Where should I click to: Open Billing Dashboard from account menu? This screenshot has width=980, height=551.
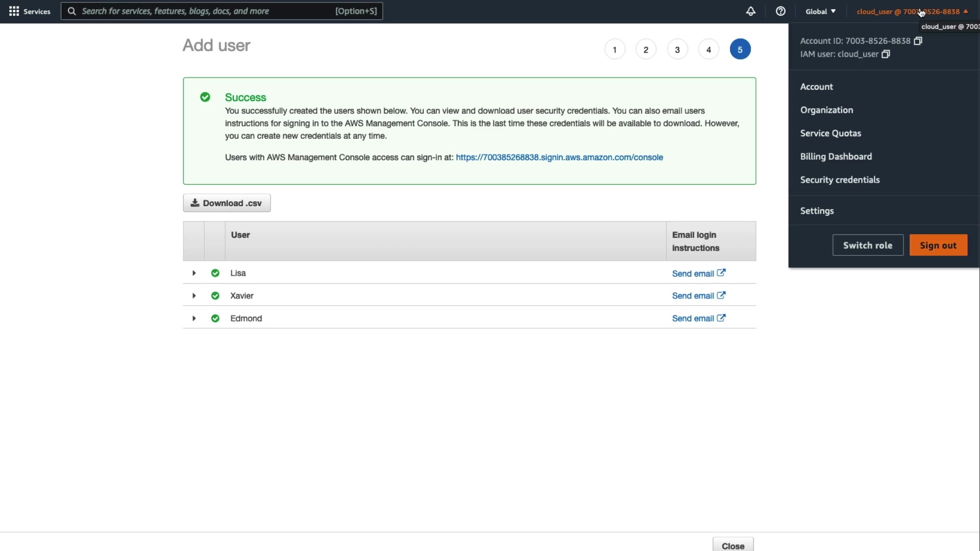pos(836,157)
